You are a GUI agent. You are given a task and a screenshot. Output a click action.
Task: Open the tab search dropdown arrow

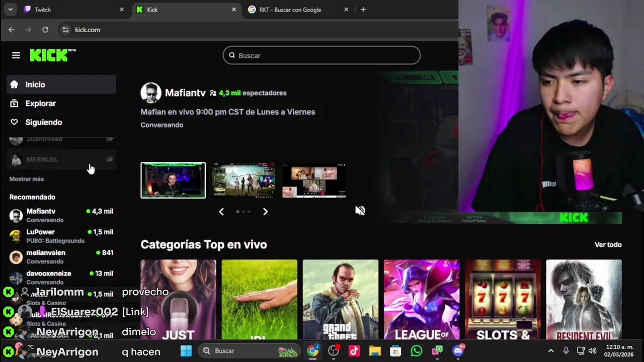[10, 10]
